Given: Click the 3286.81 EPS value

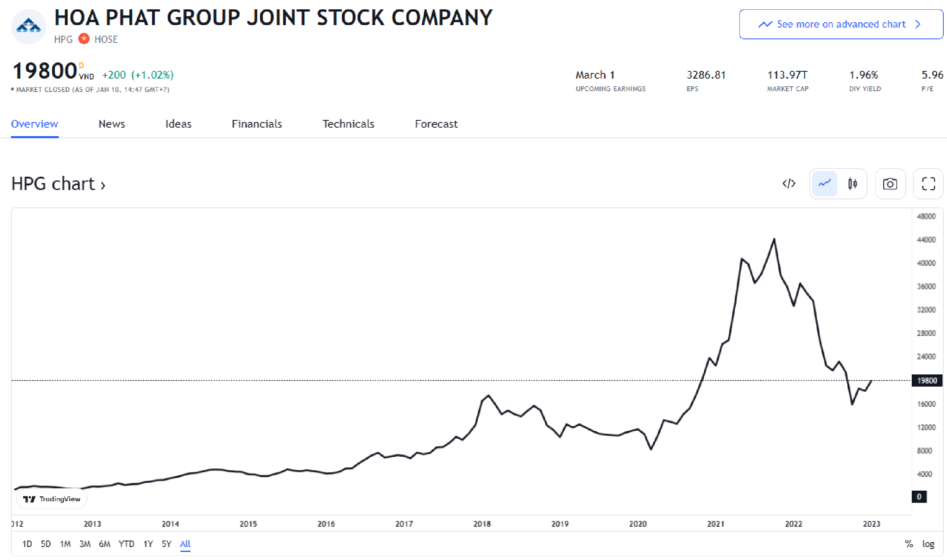Looking at the screenshot, I should tap(706, 75).
